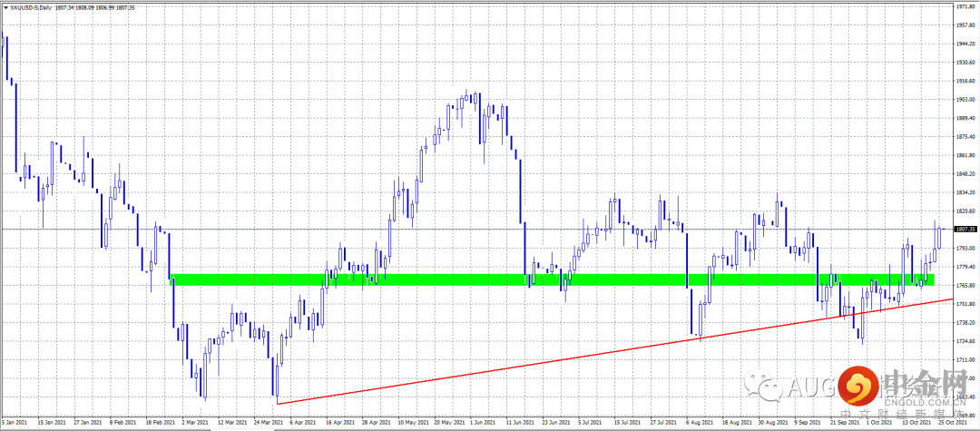Click the XAUUSD-S,Daily chart title text
The width and height of the screenshot is (980, 431).
31,7
